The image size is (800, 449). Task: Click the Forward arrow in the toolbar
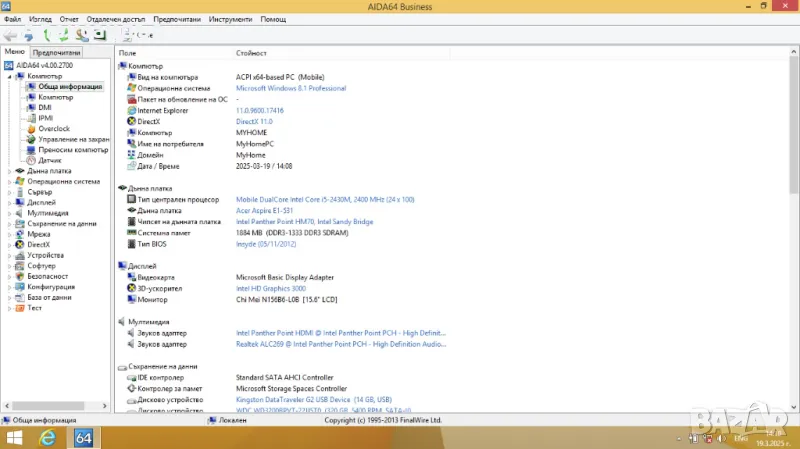[29, 35]
